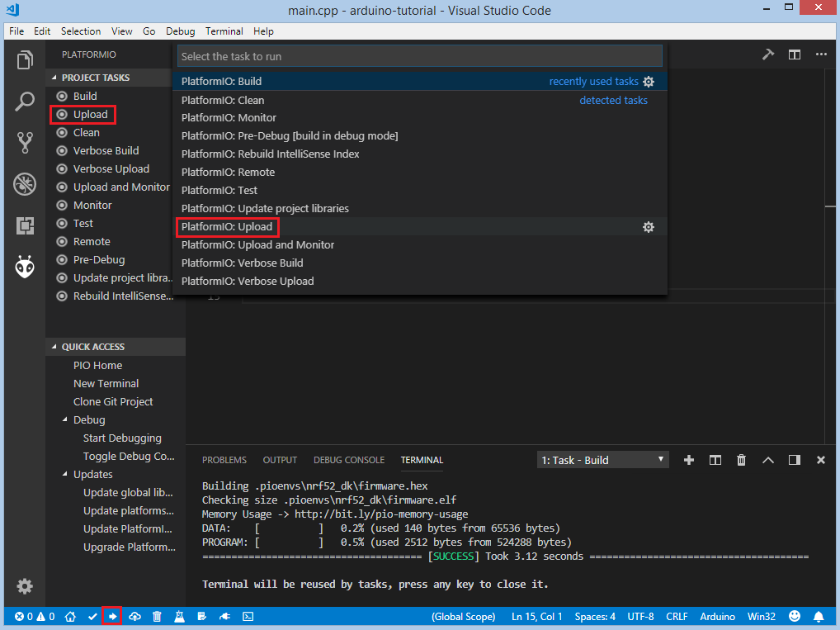The width and height of the screenshot is (840, 630).
Task: Open the Source Control view
Action: (25, 143)
